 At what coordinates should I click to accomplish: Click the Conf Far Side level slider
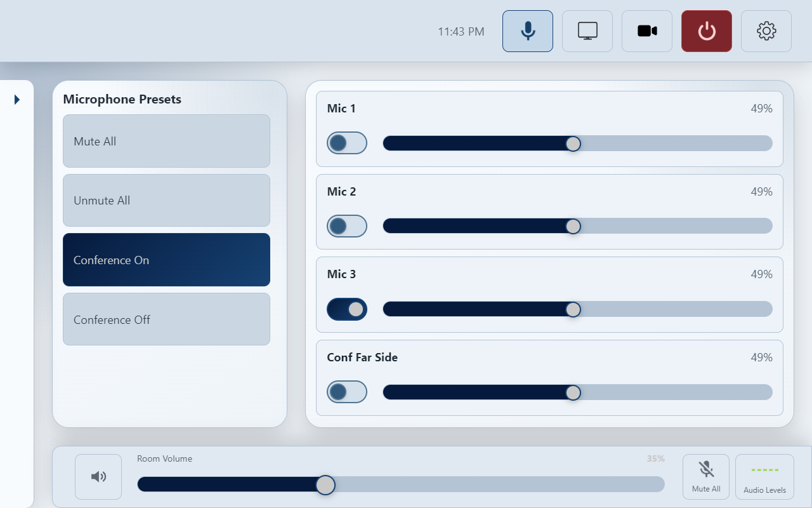pos(578,392)
